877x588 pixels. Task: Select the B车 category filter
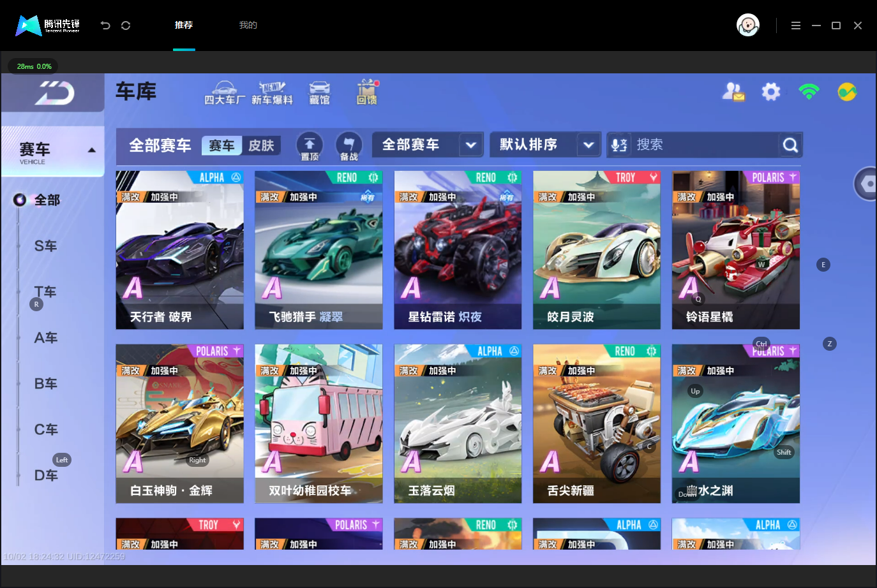(x=46, y=384)
